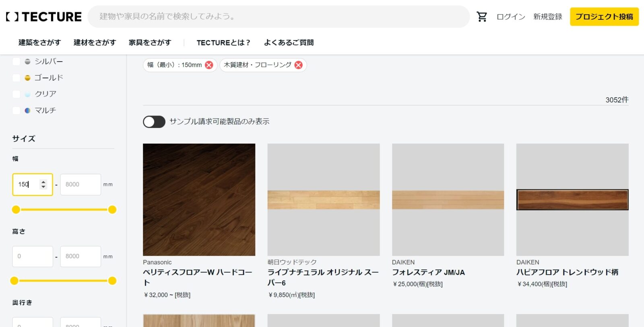Decrement width minimum using stepper down arrow
The width and height of the screenshot is (644, 327).
coord(43,187)
